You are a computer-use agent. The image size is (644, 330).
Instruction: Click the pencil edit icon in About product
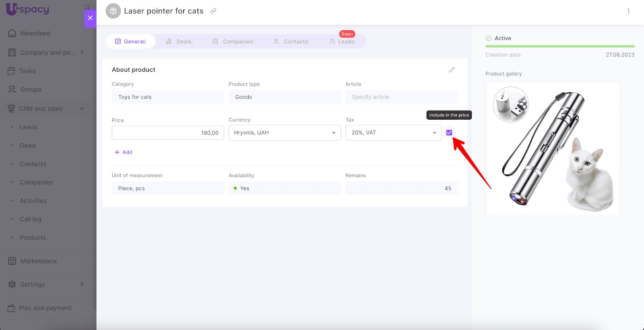pos(452,70)
